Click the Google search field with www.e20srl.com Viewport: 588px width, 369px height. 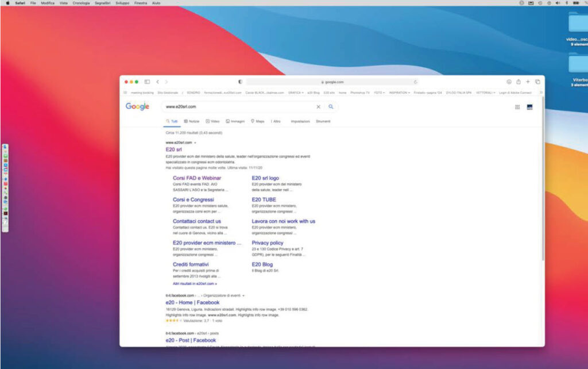click(x=240, y=106)
